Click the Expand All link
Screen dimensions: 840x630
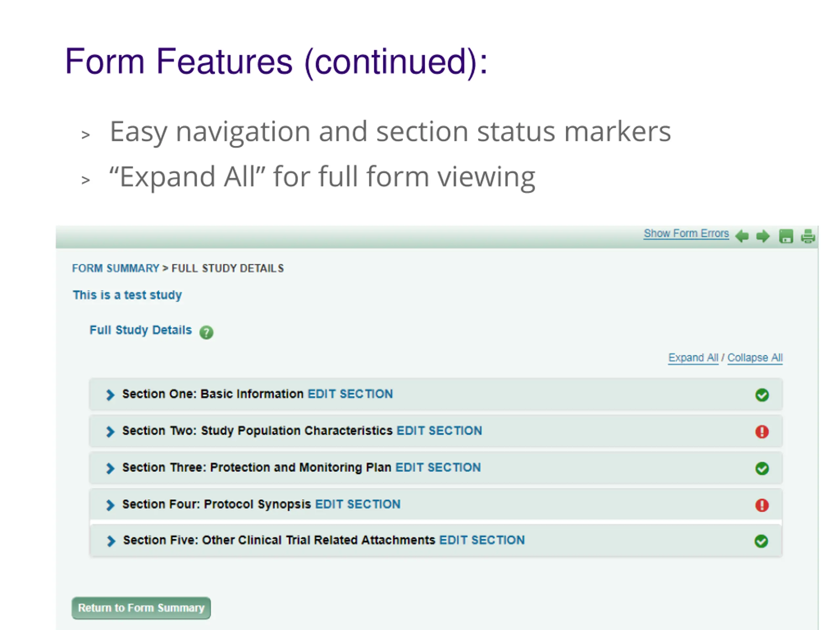693,358
